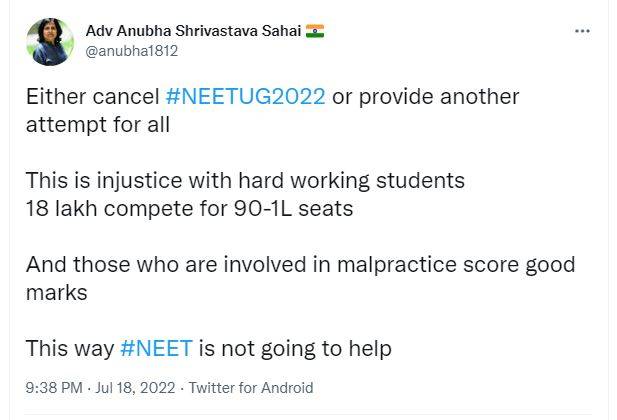Click the word "marks" in the tweet
This screenshot has height=420, width=617.
click(x=56, y=292)
